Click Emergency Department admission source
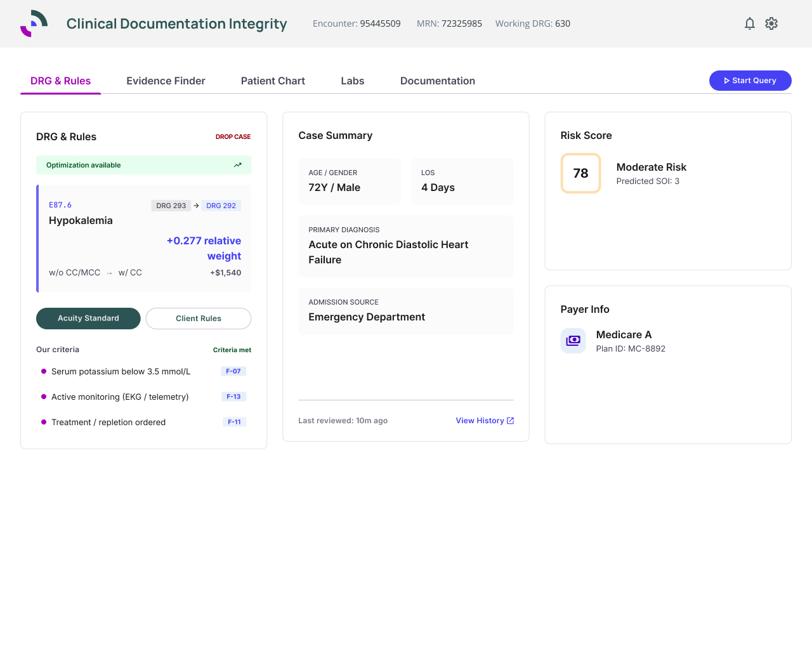812x665 pixels. pos(367,317)
